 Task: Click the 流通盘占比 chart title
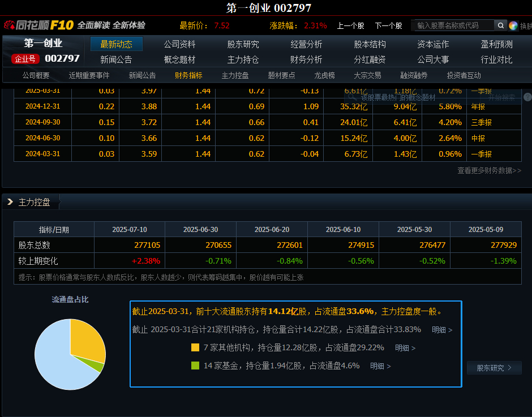click(70, 299)
